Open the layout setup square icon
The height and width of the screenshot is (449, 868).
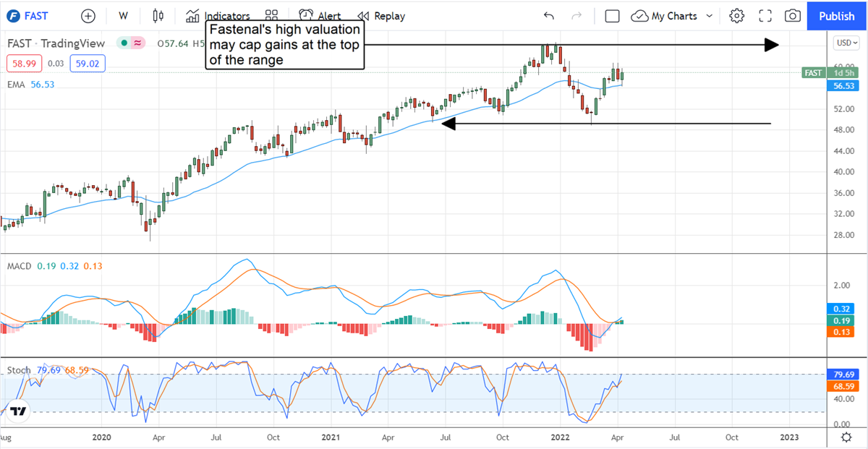(612, 16)
